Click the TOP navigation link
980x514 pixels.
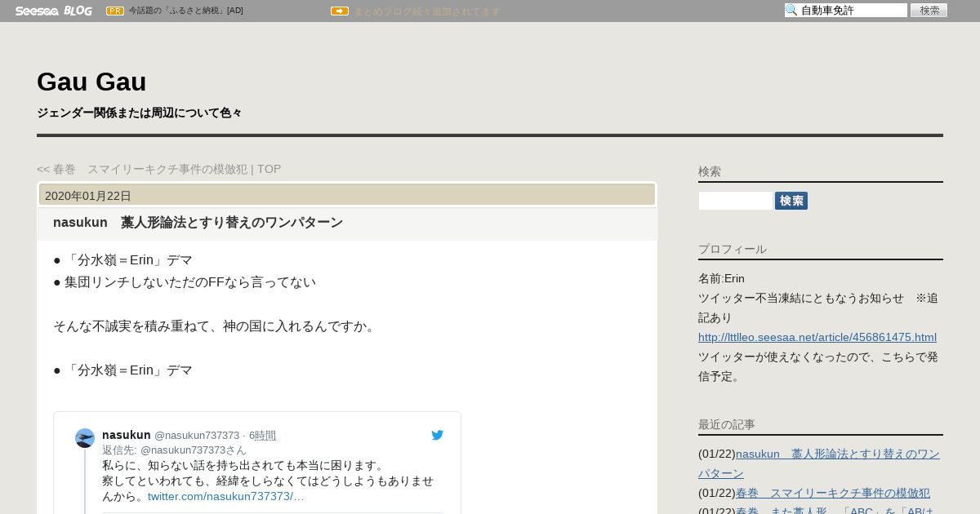(x=269, y=169)
